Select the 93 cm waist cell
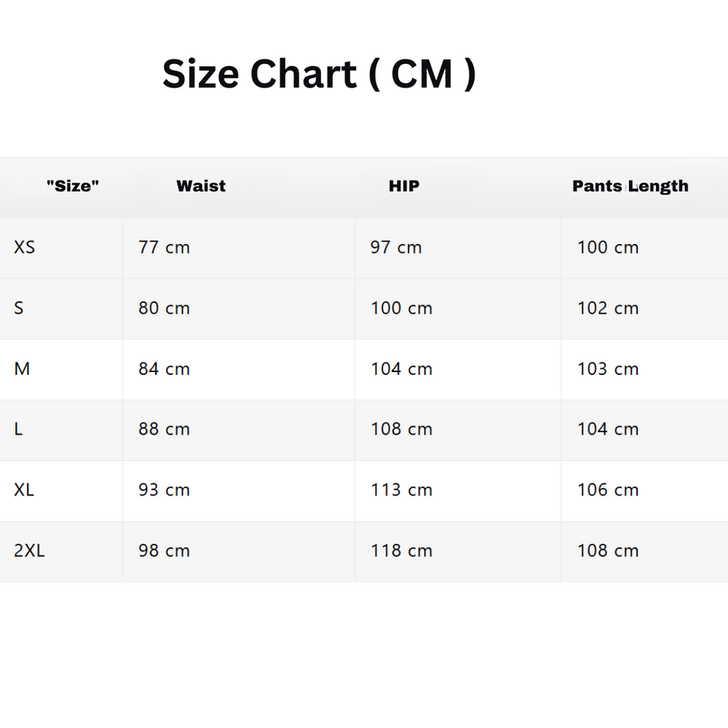The width and height of the screenshot is (728, 728). click(164, 490)
